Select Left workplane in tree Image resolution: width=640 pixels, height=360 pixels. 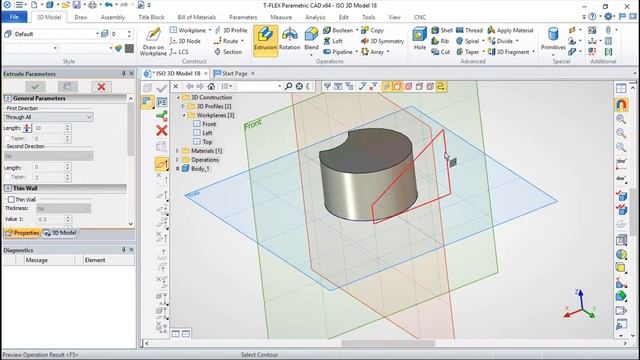click(x=207, y=133)
